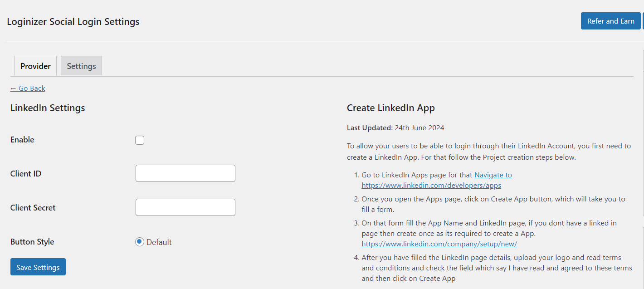Open the Provider tab
This screenshot has height=289, width=644.
tap(35, 66)
